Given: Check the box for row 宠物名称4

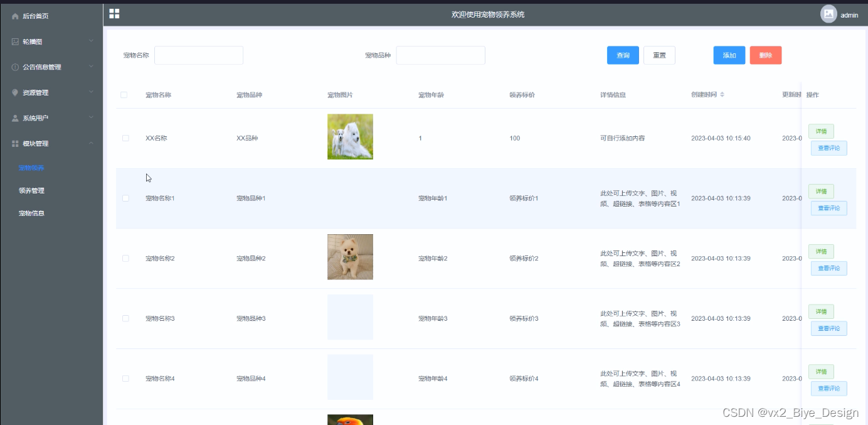Looking at the screenshot, I should pos(125,379).
